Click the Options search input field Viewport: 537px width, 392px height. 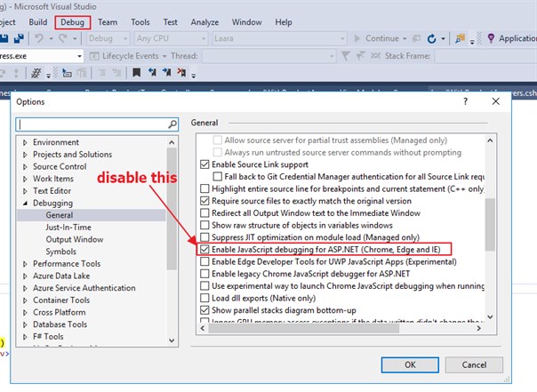pos(97,124)
